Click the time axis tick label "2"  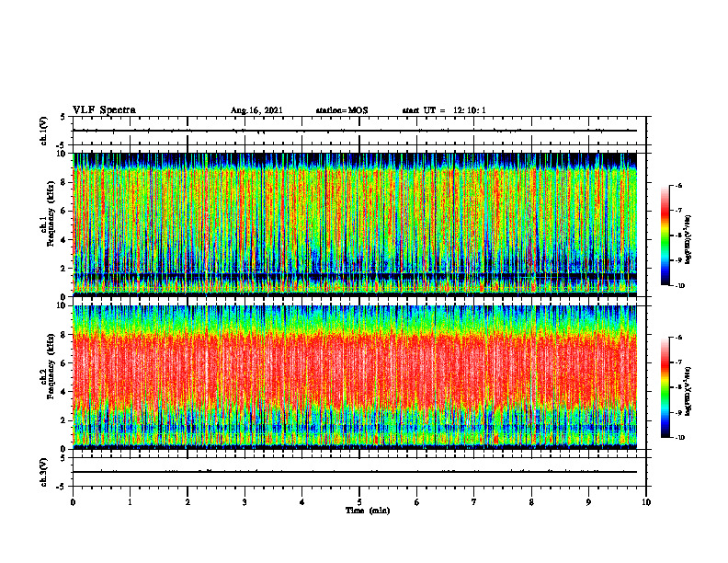point(188,502)
